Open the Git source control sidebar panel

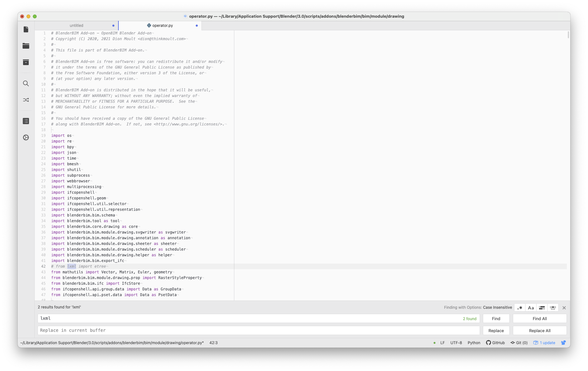[26, 100]
